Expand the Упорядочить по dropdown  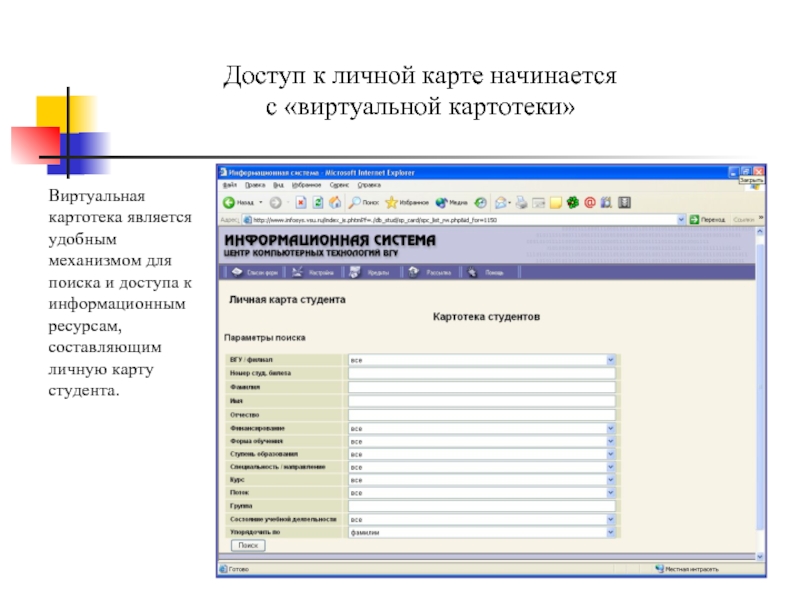(610, 532)
